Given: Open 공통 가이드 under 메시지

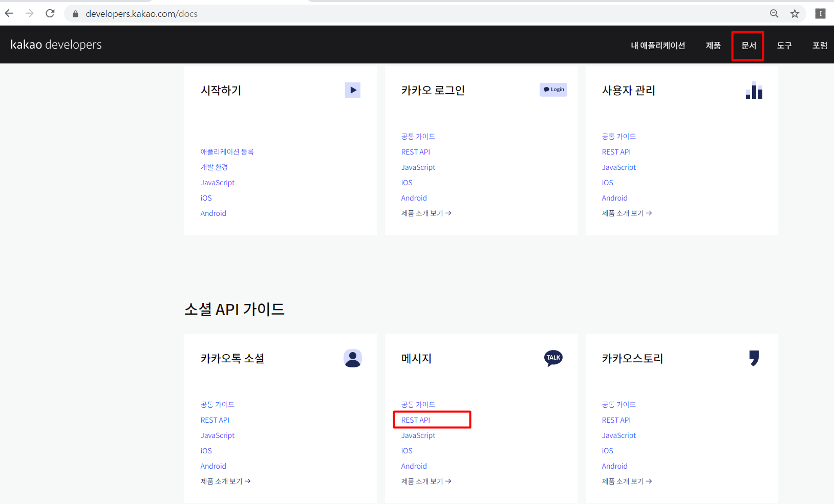Looking at the screenshot, I should pyautogui.click(x=418, y=405).
